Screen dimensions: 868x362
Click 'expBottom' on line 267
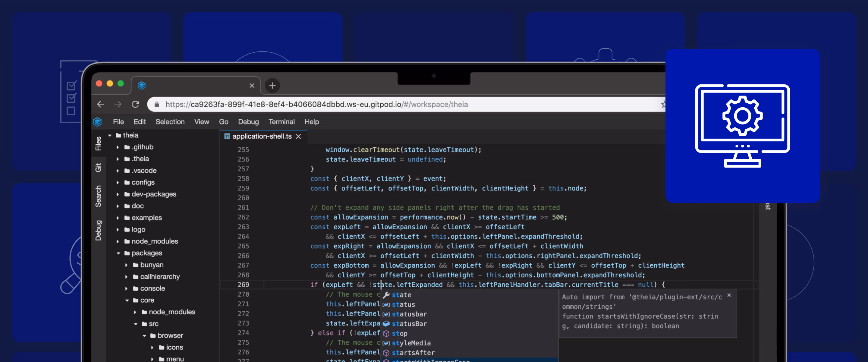351,266
